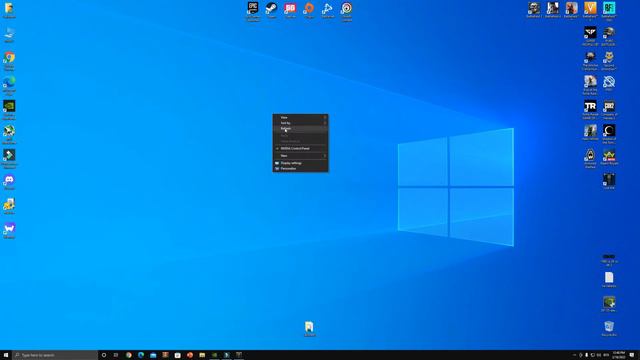Open the Epic Games Launcher desktop shortcut
Viewport: 640px width, 360px height.
pos(253,11)
